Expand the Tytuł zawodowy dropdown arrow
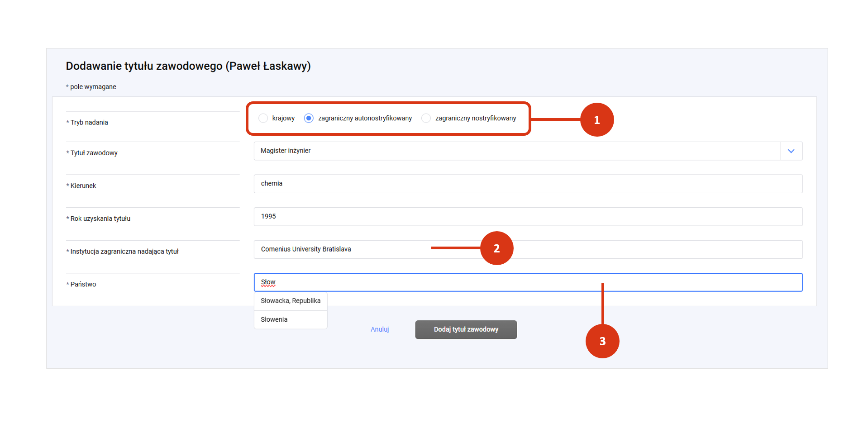868x428 pixels. click(791, 151)
